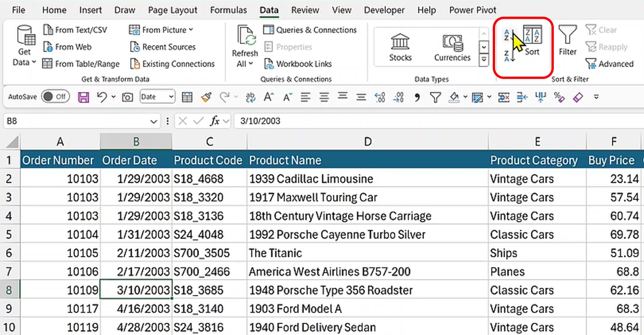Screen dimensions: 644x335
Task: Open the Date number format dropdown
Action: (171, 97)
